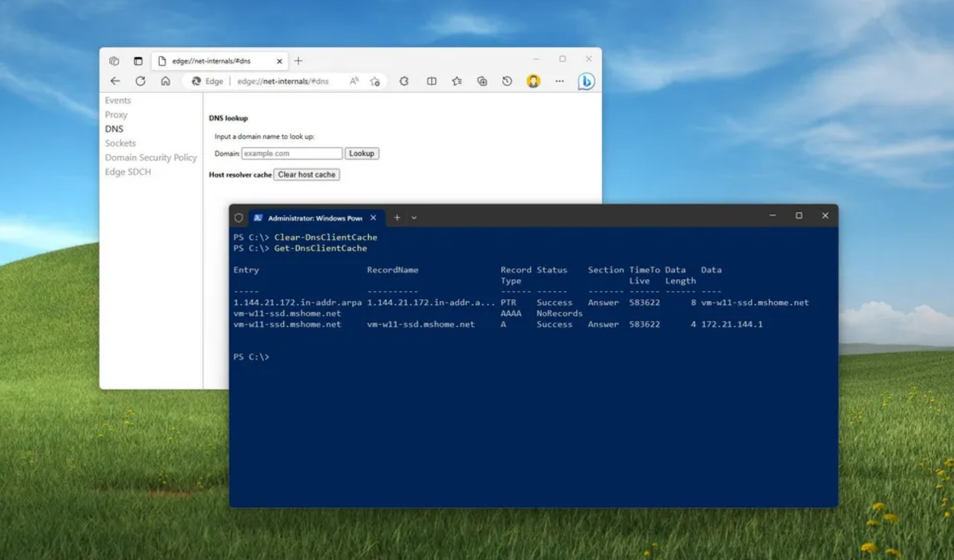Screen dimensions: 954x560
Task: Open Proxy in net-internals sidebar
Action: [116, 115]
